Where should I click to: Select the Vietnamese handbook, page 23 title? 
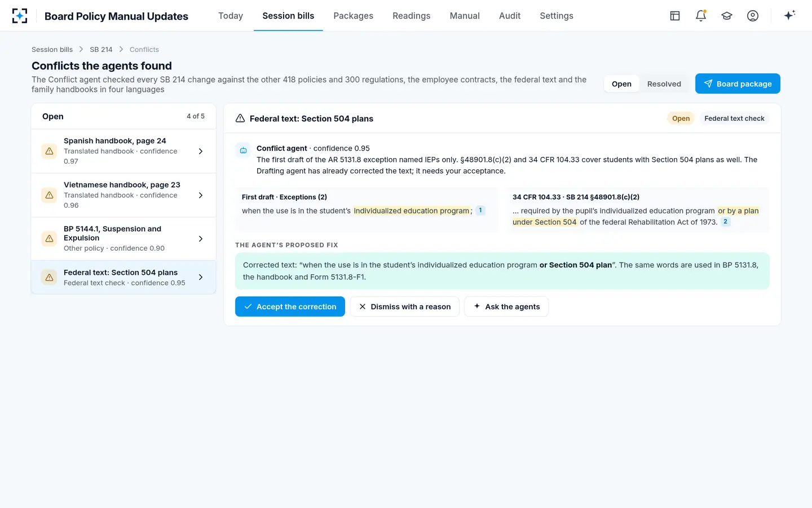[x=122, y=185]
